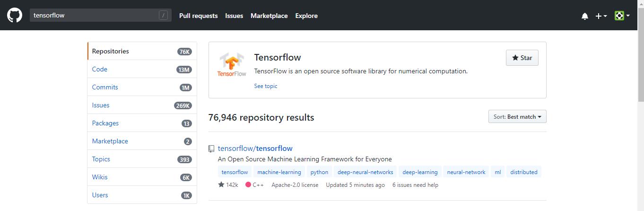Open the GitHub home logo

coord(15,16)
